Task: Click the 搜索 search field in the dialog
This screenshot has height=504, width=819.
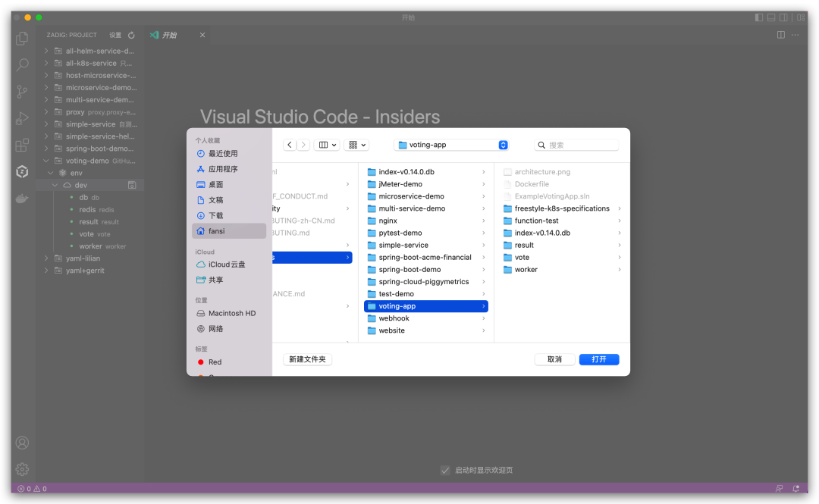Action: (x=576, y=144)
